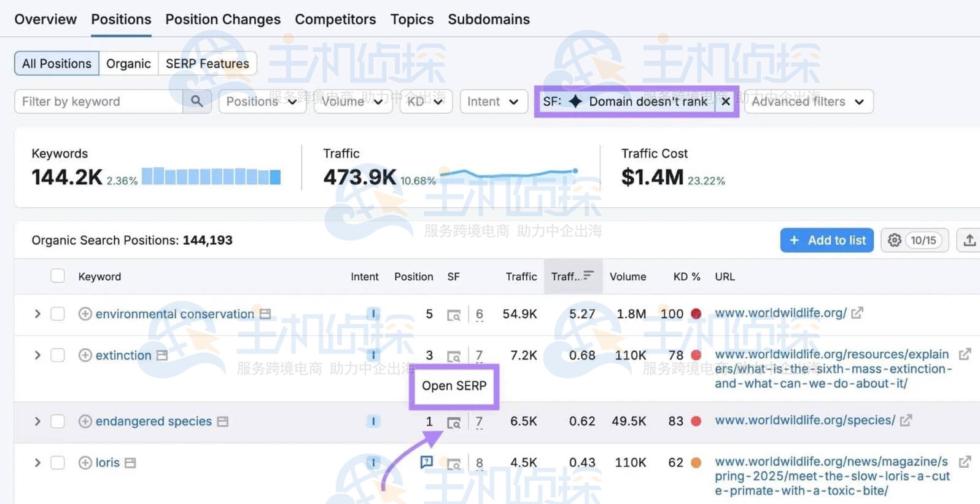The height and width of the screenshot is (504, 980).
Task: Add endangered species keyword via plus icon
Action: point(85,421)
